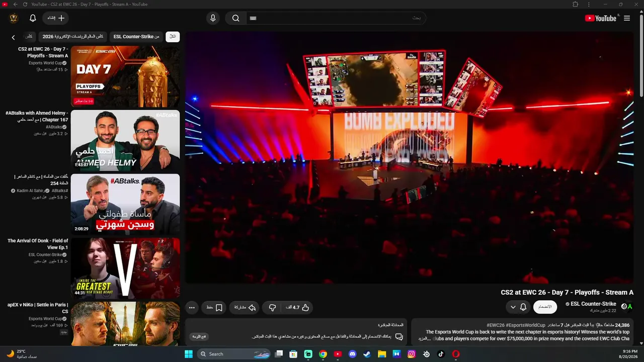The width and height of the screenshot is (644, 362).
Task: Focus the YouTube search box
Action: point(336,18)
